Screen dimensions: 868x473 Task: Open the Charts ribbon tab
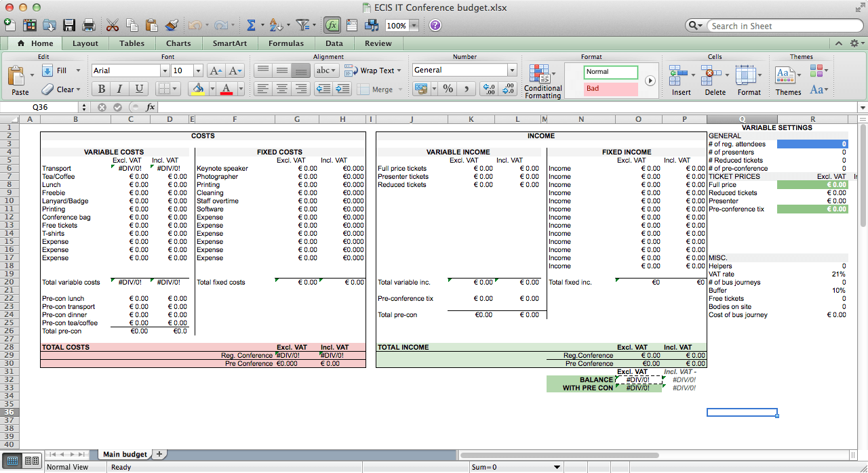178,43
